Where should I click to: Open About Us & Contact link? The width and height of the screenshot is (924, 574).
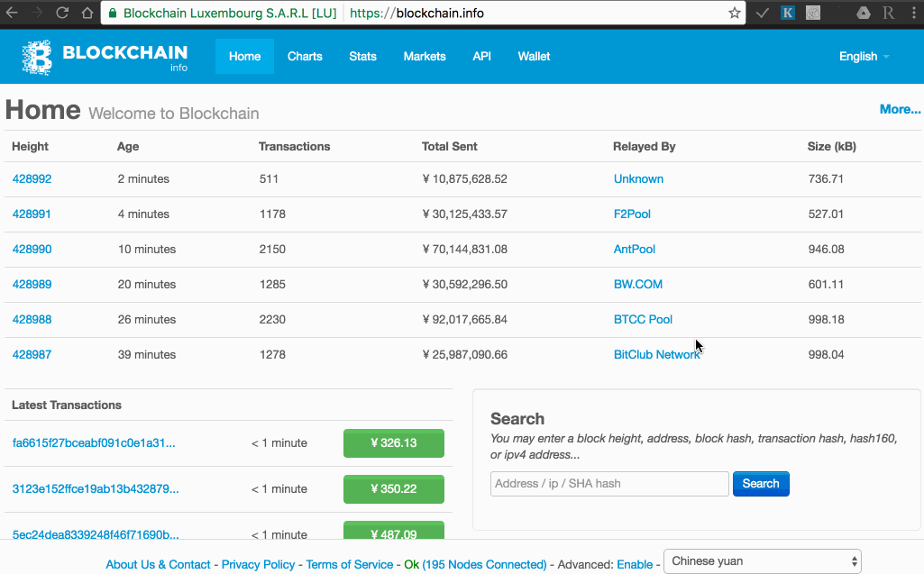coord(158,565)
